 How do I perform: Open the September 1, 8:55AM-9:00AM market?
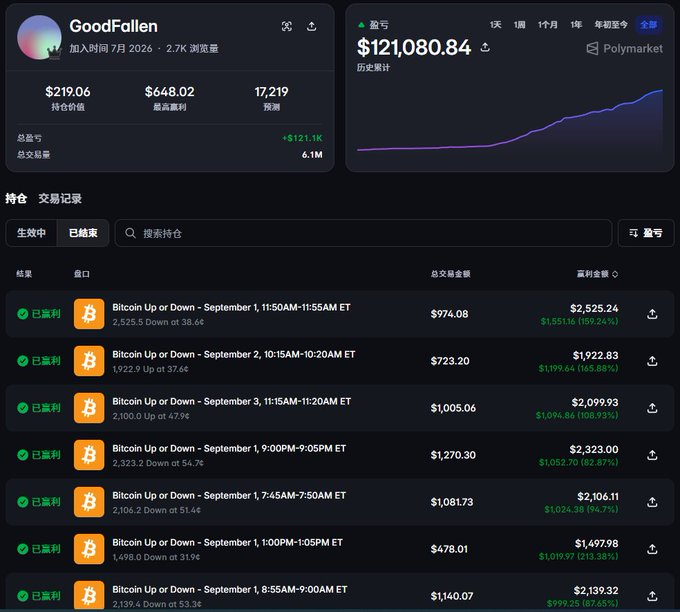click(230, 590)
